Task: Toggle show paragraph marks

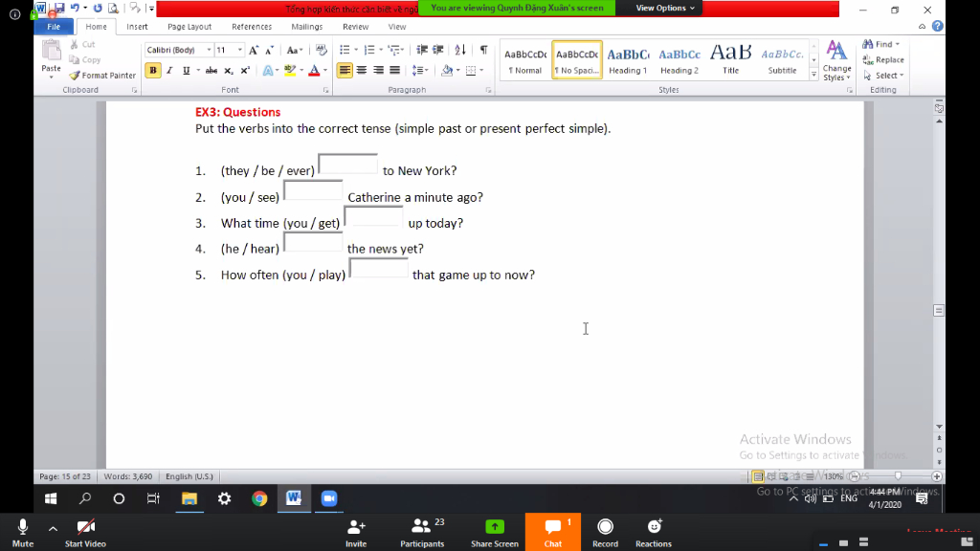Action: (x=483, y=50)
